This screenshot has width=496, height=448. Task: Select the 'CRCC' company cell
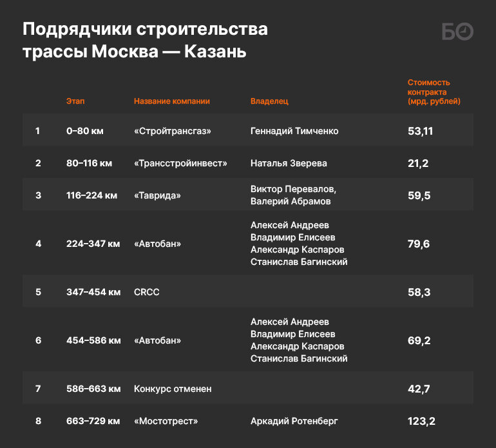click(x=146, y=292)
